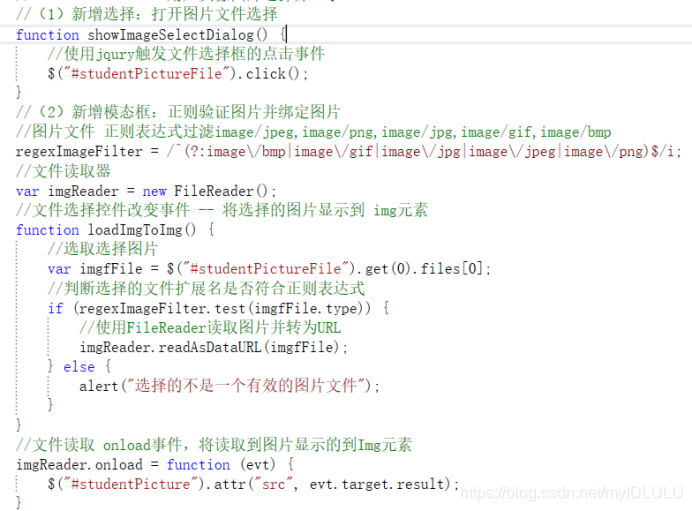The width and height of the screenshot is (692, 511).
Task: Click the "#studentPictureFile" string in click() line
Action: coord(147,74)
